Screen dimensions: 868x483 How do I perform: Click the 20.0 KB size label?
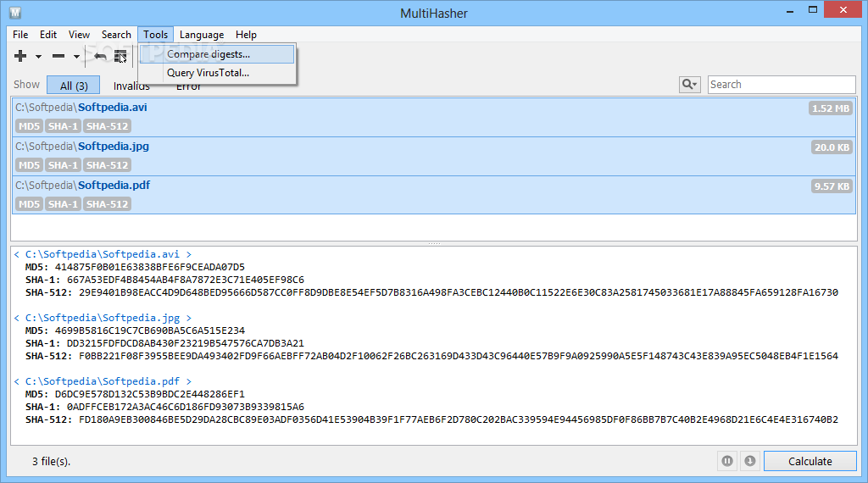pyautogui.click(x=832, y=147)
